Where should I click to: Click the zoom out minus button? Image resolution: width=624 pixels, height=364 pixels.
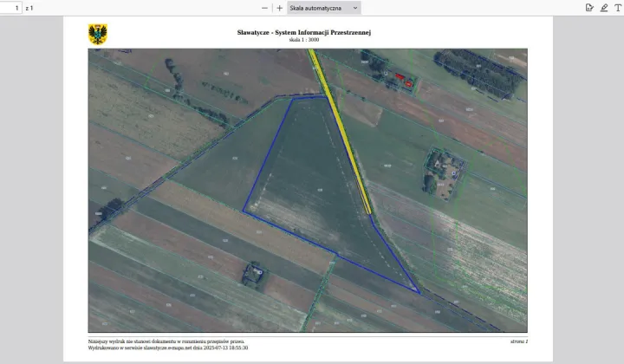pos(264,8)
